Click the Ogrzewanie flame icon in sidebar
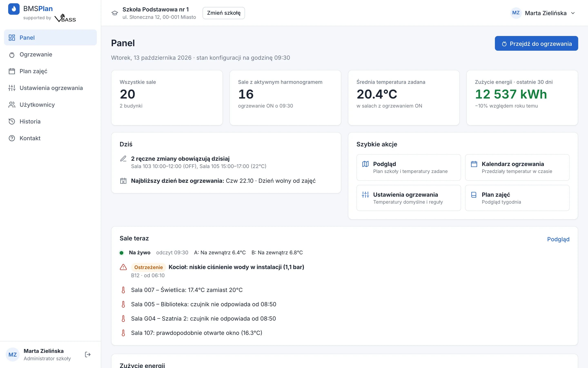Viewport: 588px width, 368px height. (12, 55)
